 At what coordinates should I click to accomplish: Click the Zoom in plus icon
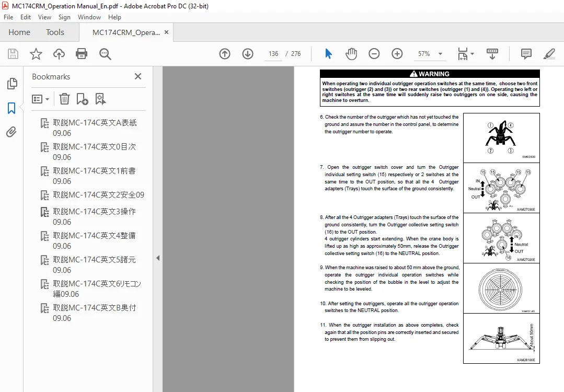coord(397,54)
